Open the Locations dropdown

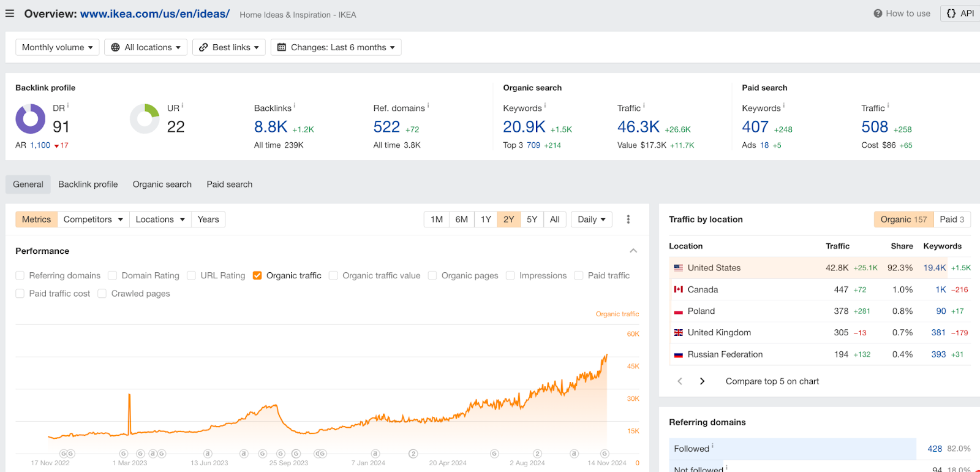160,219
